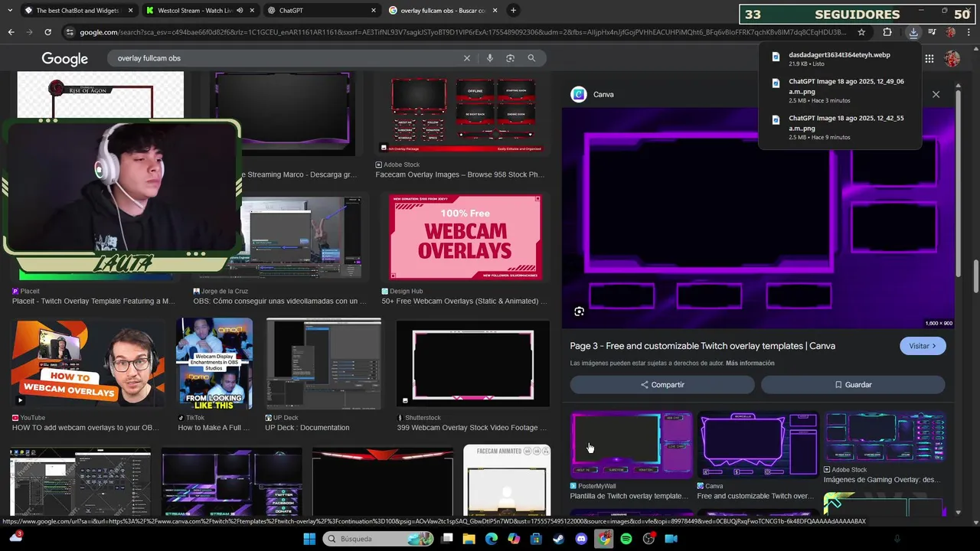Viewport: 980px width, 551px height.
Task: Submit search with magnifier icon
Action: 531,58
